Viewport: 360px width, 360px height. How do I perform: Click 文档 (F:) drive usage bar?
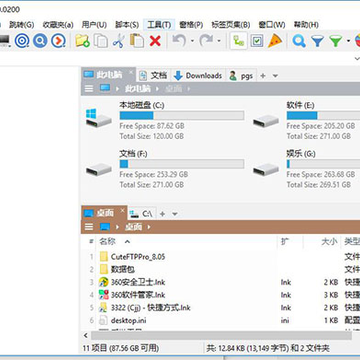182,164
